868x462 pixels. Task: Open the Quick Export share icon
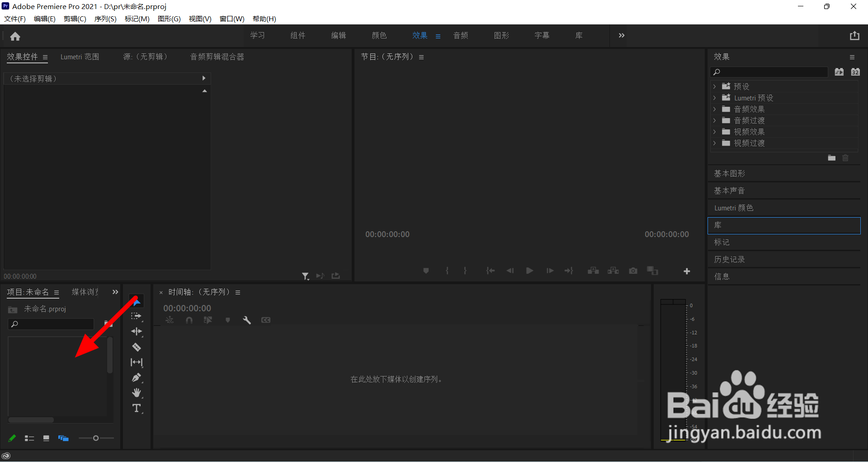pyautogui.click(x=854, y=36)
